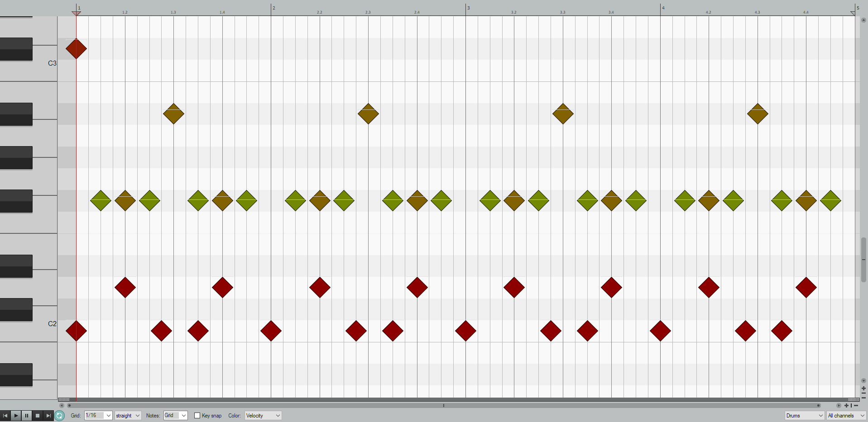Change the Color mode Velocity dropdown
868x422 pixels.
[x=263, y=416]
